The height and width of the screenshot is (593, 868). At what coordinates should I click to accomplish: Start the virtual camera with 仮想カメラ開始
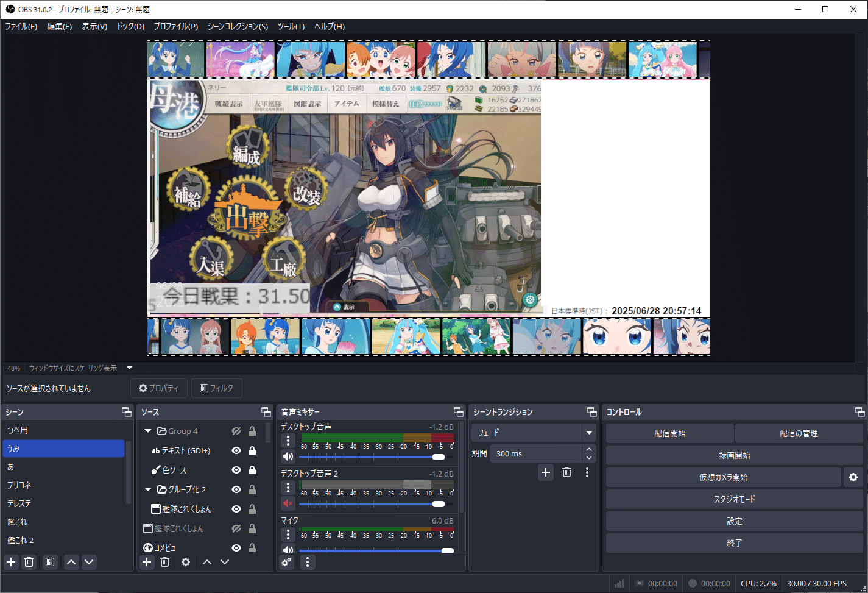pyautogui.click(x=724, y=477)
